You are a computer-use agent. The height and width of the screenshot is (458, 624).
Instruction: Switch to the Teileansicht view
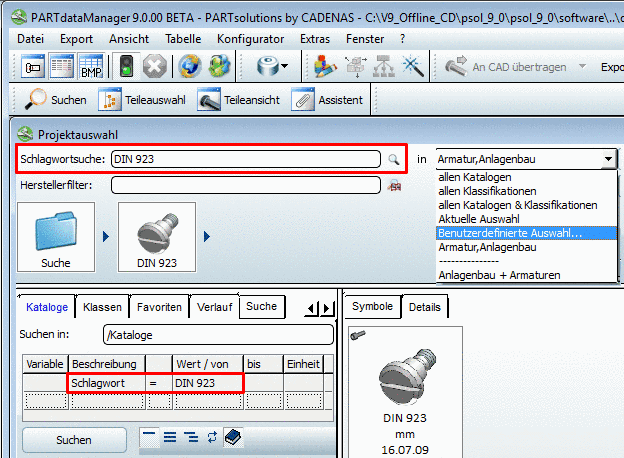click(x=238, y=99)
